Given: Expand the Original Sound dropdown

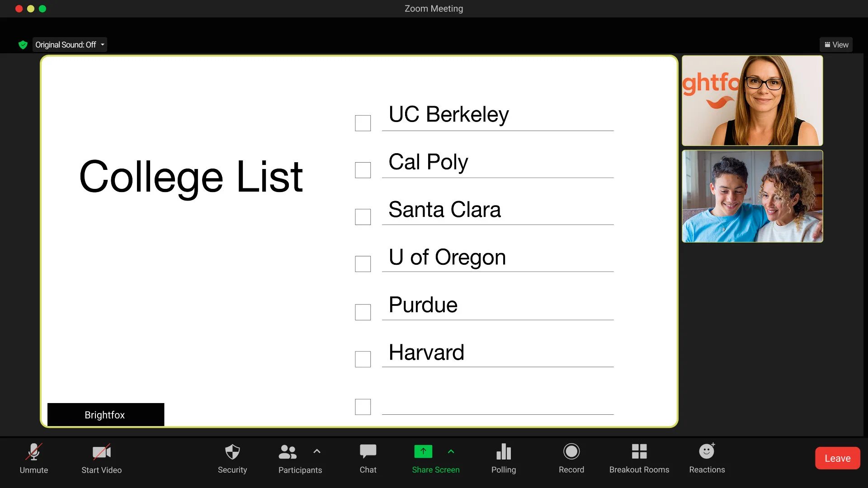Looking at the screenshot, I should point(103,45).
